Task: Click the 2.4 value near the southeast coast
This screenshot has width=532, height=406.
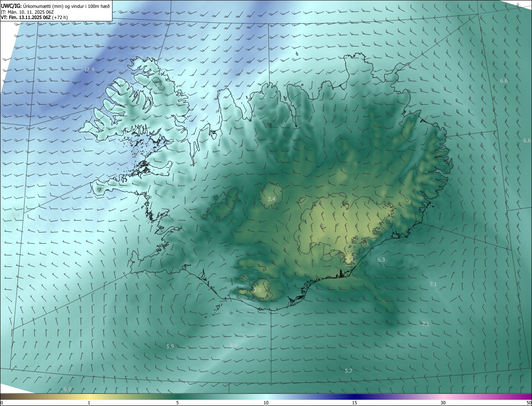Action: (350, 259)
